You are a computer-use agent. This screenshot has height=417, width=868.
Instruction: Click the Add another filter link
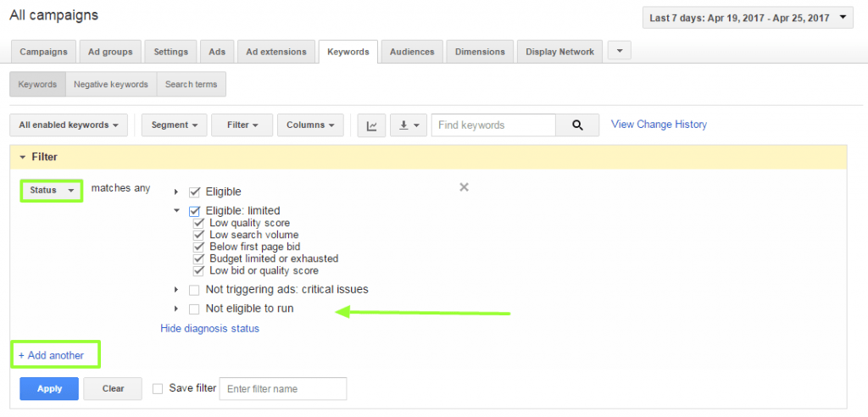click(52, 355)
